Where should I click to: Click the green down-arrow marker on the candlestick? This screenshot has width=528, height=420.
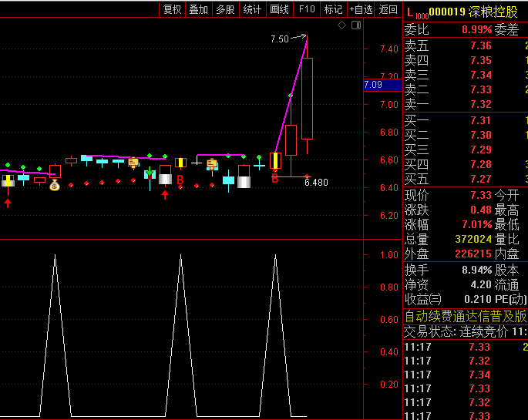149,173
